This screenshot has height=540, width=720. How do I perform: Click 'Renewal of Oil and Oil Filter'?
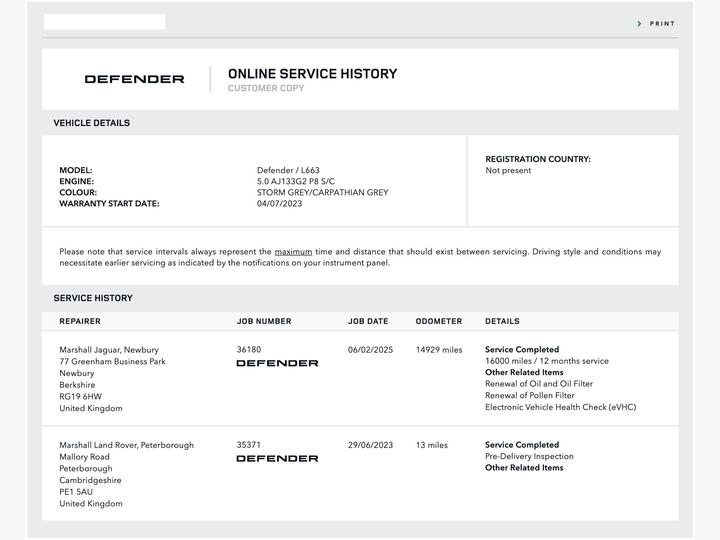[539, 384]
